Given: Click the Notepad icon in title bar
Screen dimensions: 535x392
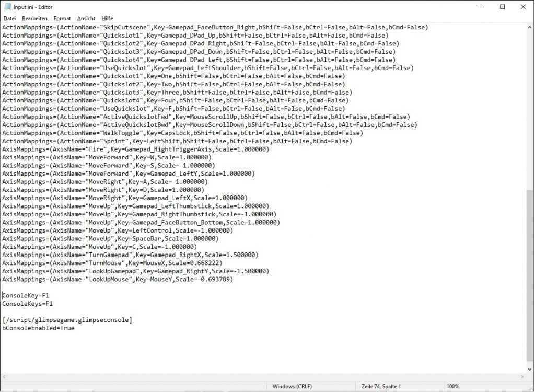Looking at the screenshot, I should pos(7,7).
